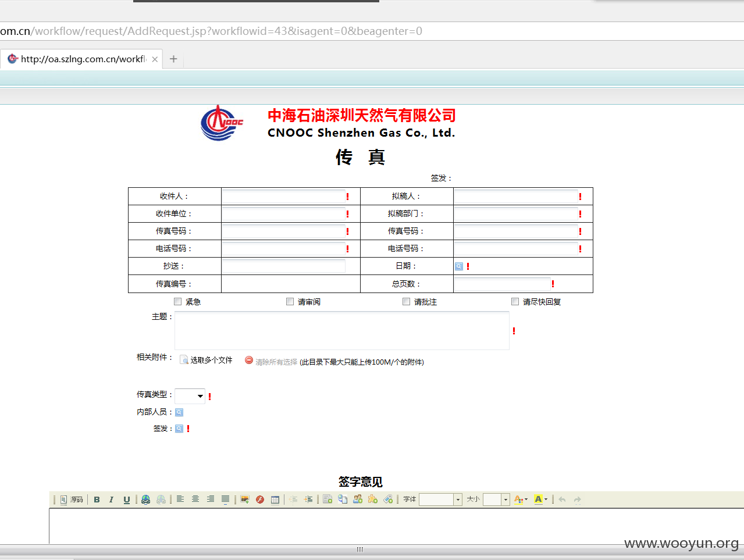Check the 请审阅 checkbox
This screenshot has height=560, width=744.
click(290, 301)
